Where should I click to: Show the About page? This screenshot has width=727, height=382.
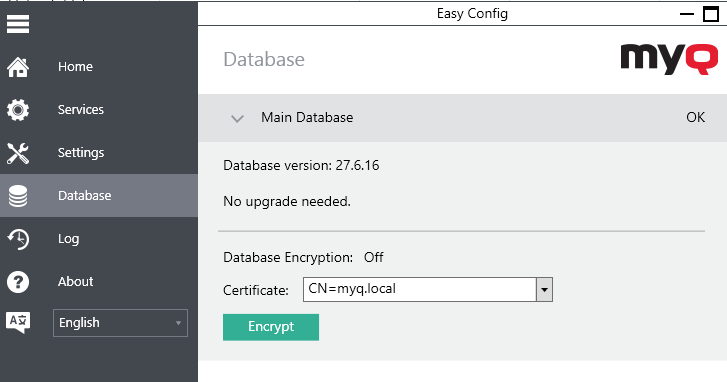[76, 282]
